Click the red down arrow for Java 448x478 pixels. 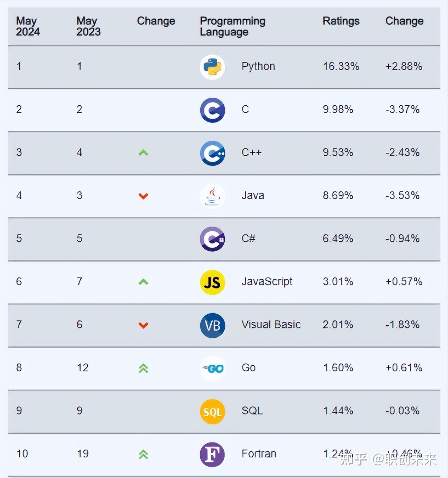[143, 196]
